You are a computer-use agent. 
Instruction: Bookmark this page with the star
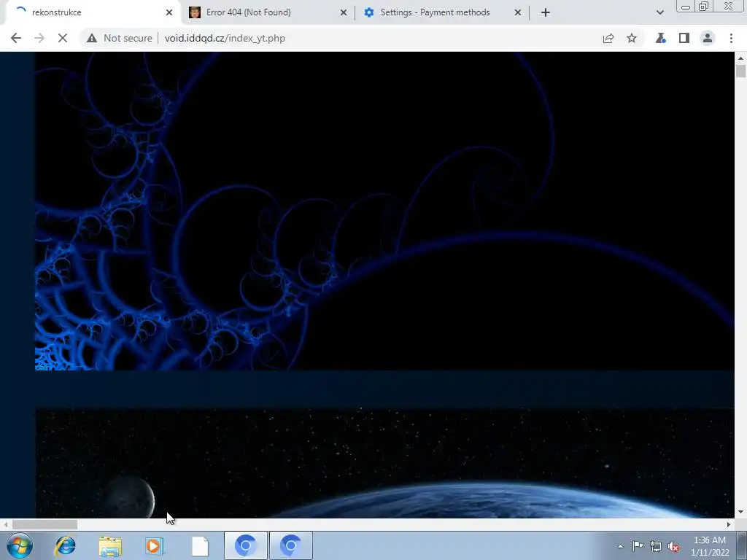tap(632, 38)
